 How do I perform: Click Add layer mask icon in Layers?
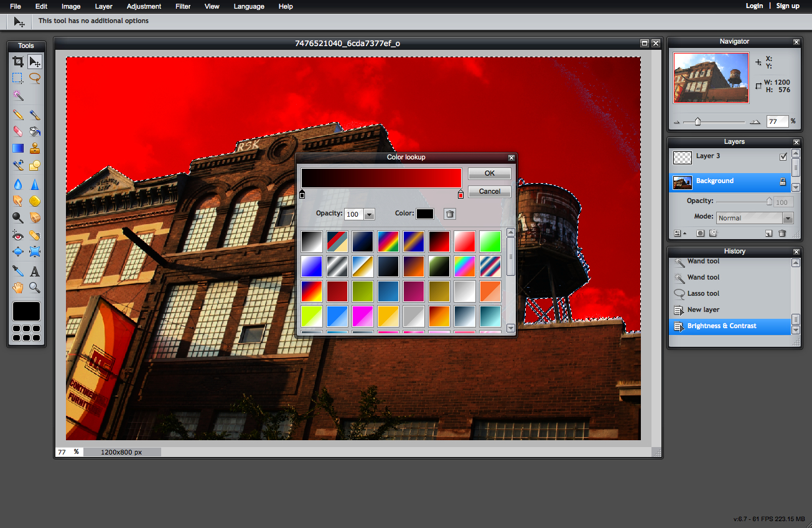[x=700, y=233]
